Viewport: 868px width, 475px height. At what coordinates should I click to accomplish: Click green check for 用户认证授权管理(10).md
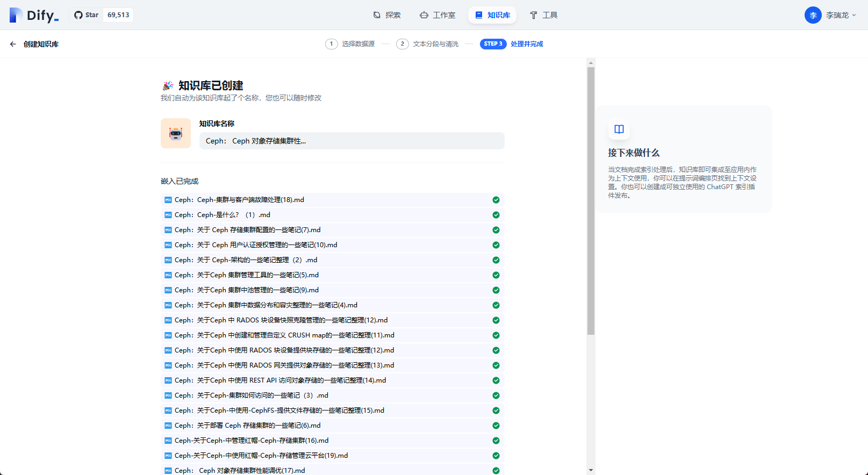[x=496, y=245]
